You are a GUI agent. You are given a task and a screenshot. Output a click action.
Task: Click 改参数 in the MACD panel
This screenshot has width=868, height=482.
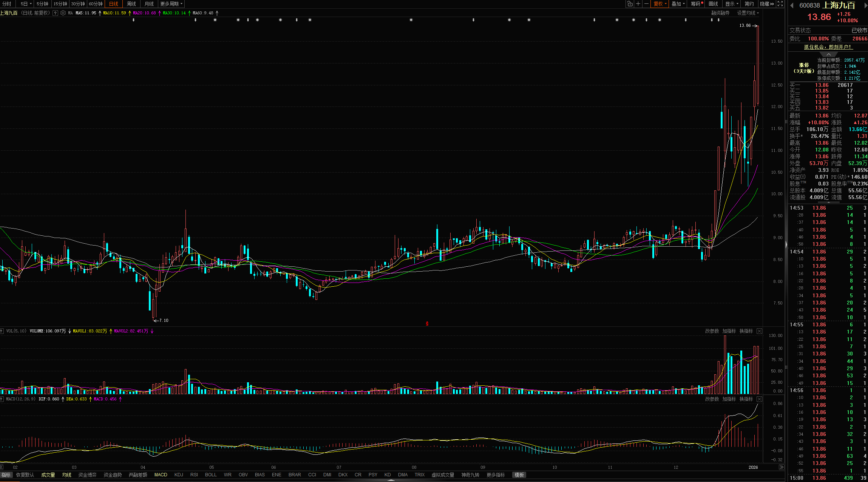coord(712,399)
